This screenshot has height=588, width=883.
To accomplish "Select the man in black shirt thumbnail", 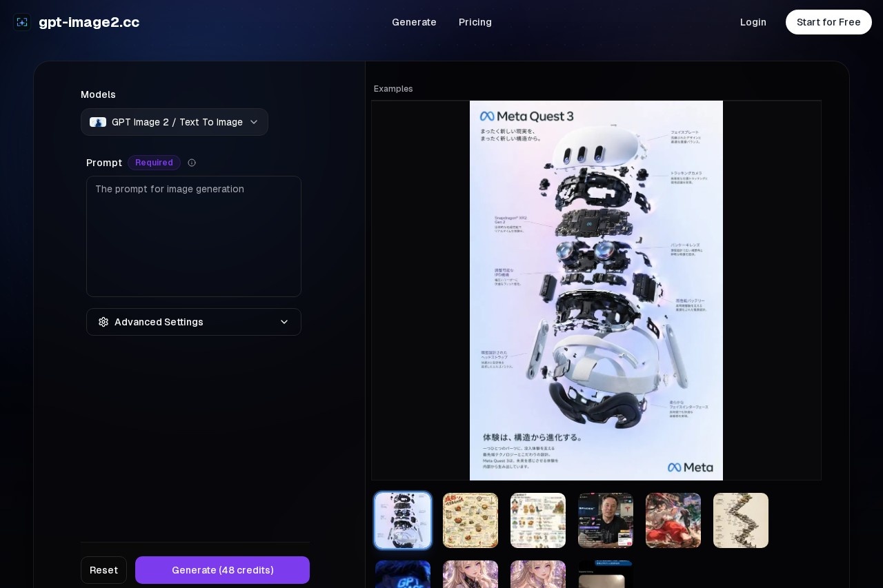I will coord(606,520).
